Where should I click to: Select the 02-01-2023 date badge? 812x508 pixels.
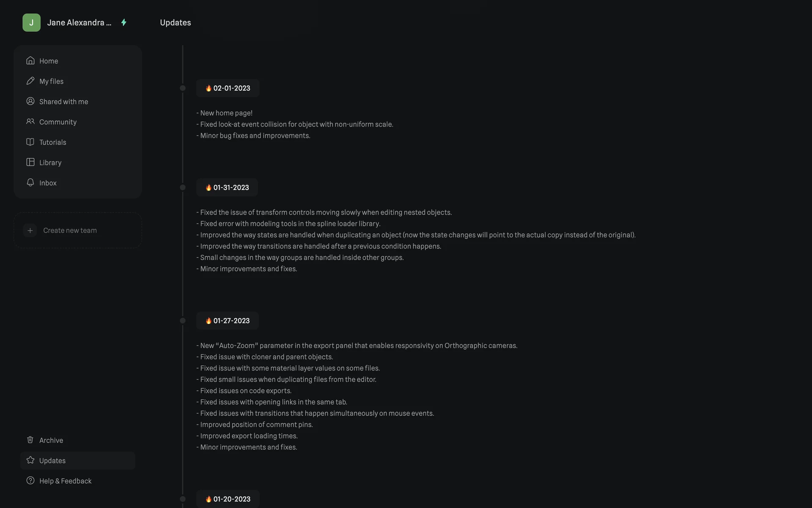tap(228, 88)
